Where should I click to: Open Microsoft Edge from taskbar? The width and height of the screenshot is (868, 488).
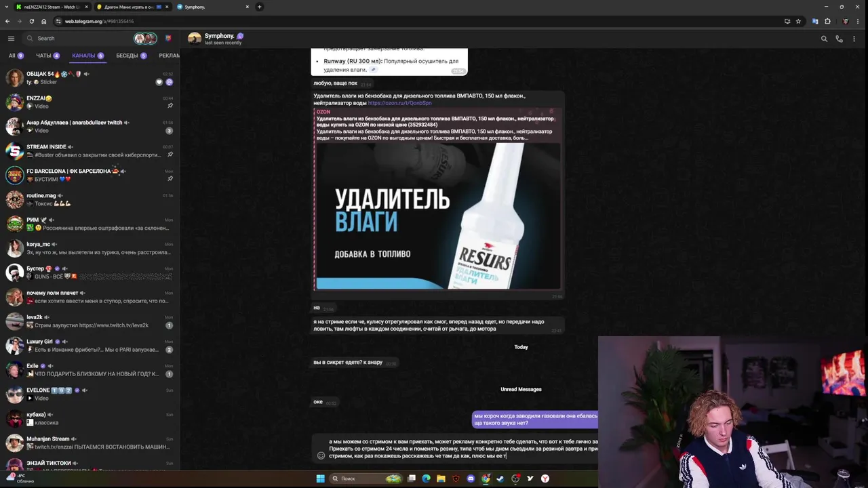click(x=426, y=479)
